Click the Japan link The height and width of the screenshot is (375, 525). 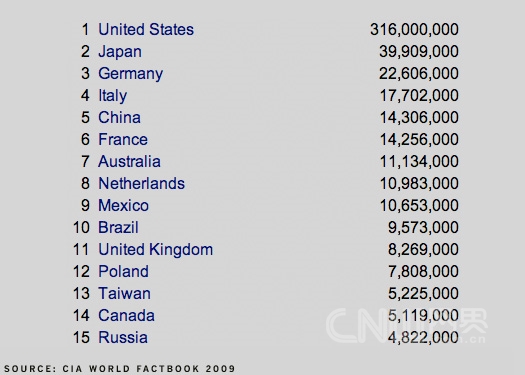(x=120, y=52)
